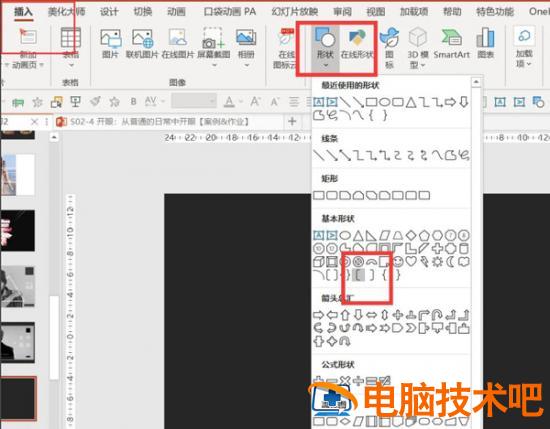Insert a SmartArt graphic
This screenshot has width=550, height=429.
(451, 44)
